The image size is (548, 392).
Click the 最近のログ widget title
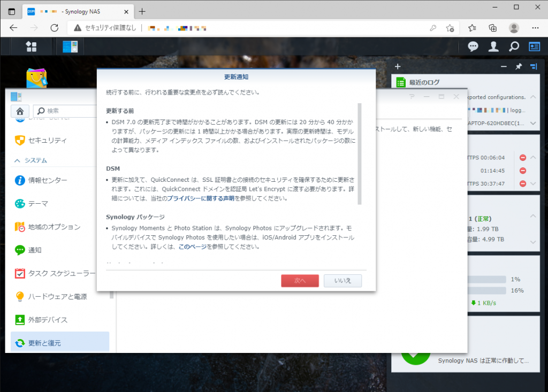[424, 82]
